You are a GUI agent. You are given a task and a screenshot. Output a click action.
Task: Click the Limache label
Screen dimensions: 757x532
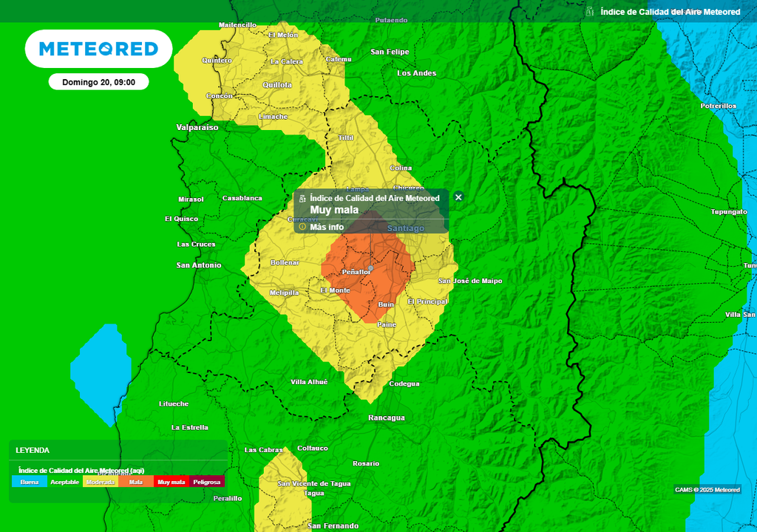click(274, 116)
